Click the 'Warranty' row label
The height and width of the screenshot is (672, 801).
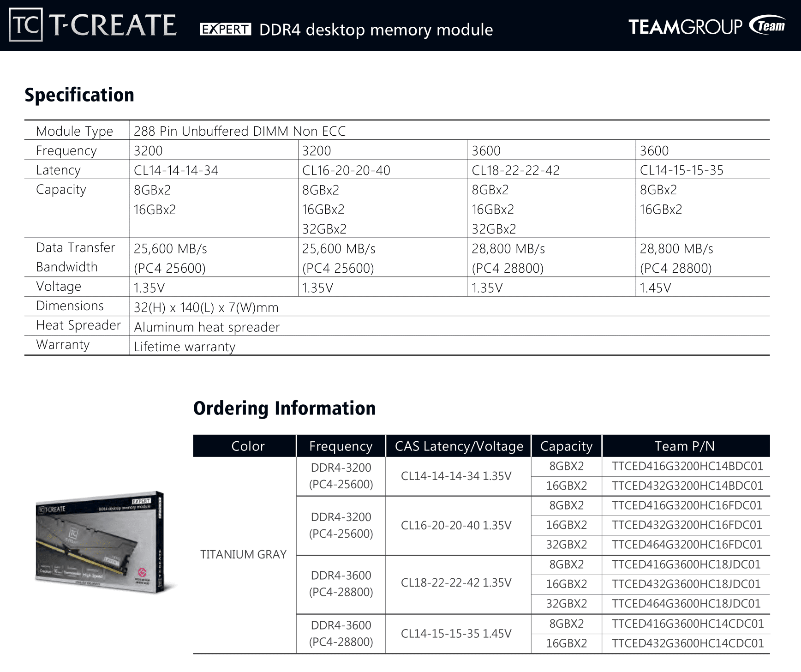pyautogui.click(x=63, y=345)
